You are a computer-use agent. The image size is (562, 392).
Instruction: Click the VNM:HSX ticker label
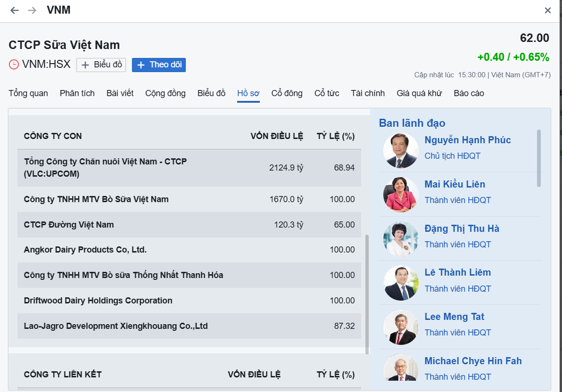[x=46, y=65]
